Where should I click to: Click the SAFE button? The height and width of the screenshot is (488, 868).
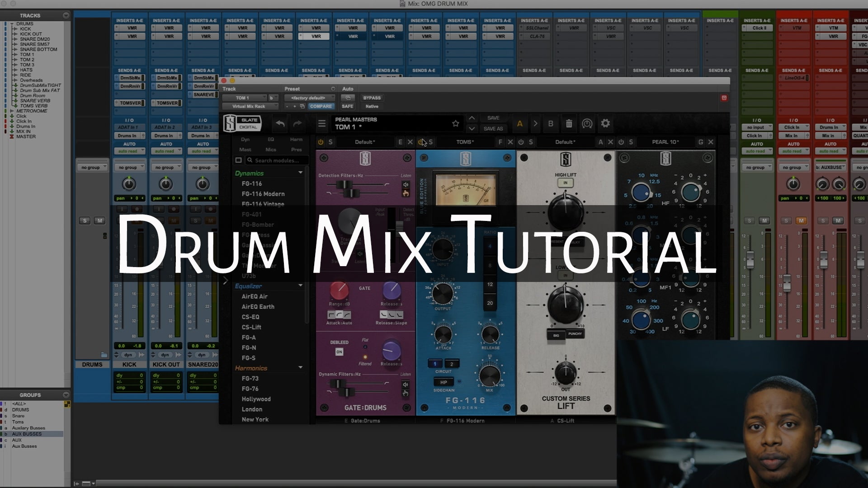[347, 106]
